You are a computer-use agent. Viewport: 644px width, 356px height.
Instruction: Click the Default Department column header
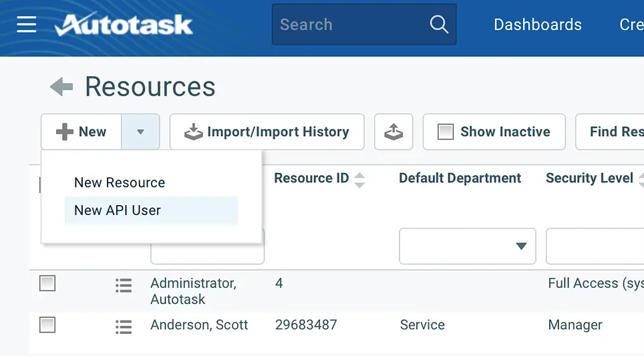point(460,178)
